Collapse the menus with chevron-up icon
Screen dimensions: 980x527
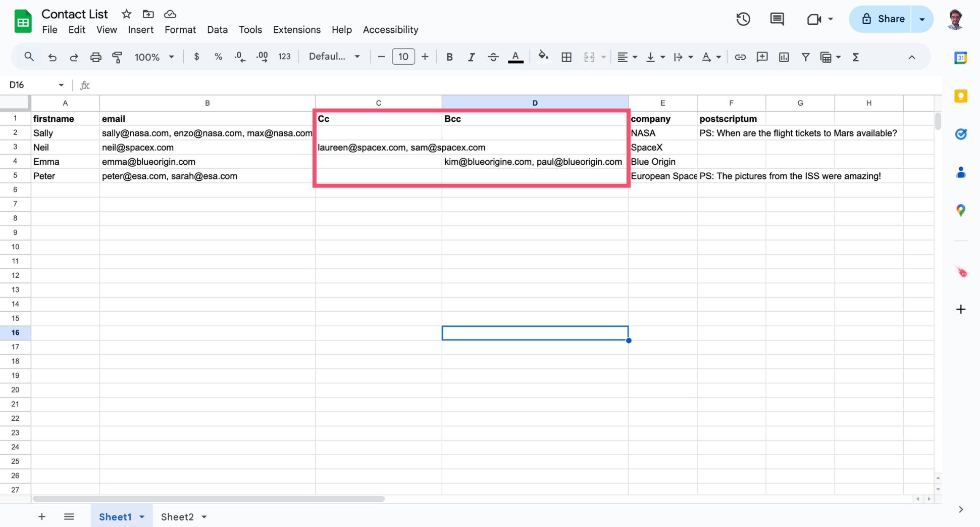[x=912, y=57]
